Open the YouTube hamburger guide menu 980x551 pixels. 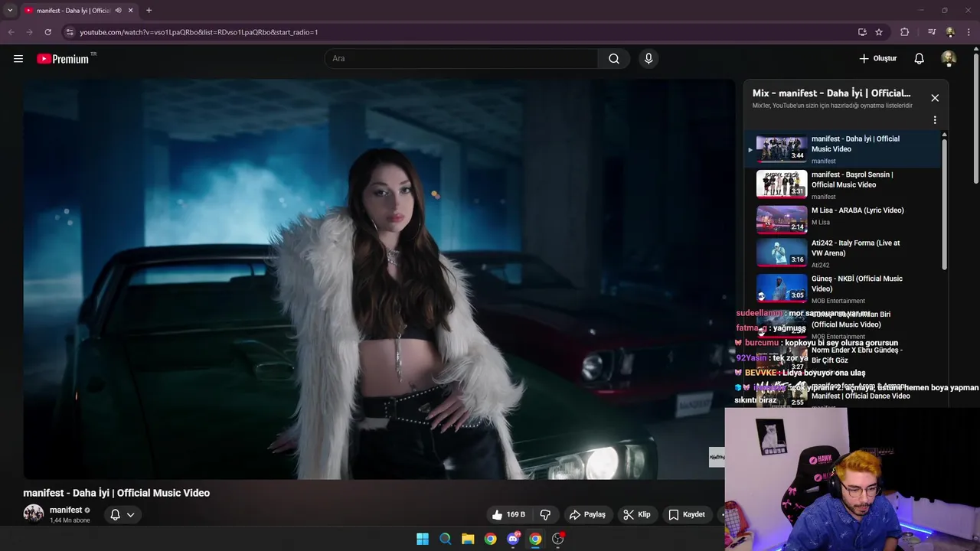coord(18,59)
